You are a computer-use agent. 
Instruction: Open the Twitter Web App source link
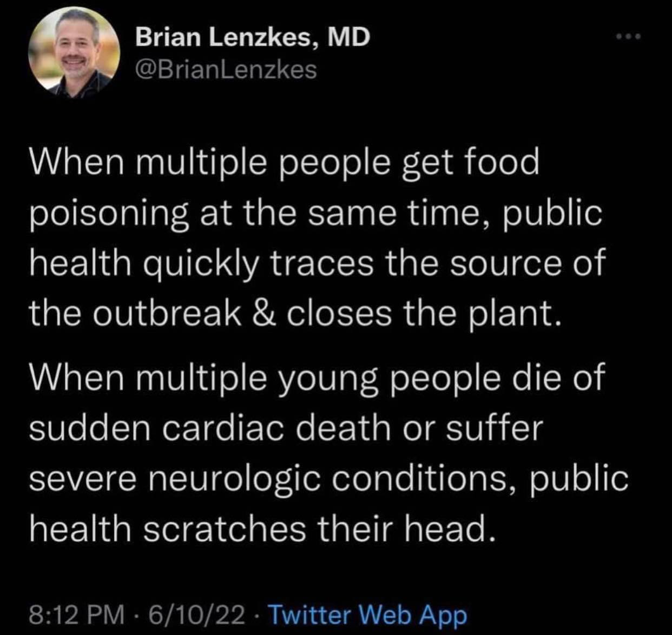click(367, 615)
